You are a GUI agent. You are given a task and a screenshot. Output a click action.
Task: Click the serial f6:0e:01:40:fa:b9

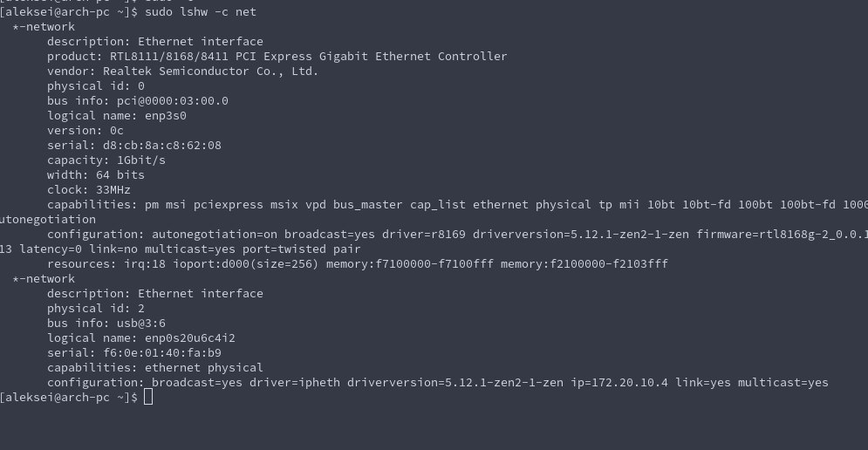pyautogui.click(x=162, y=353)
